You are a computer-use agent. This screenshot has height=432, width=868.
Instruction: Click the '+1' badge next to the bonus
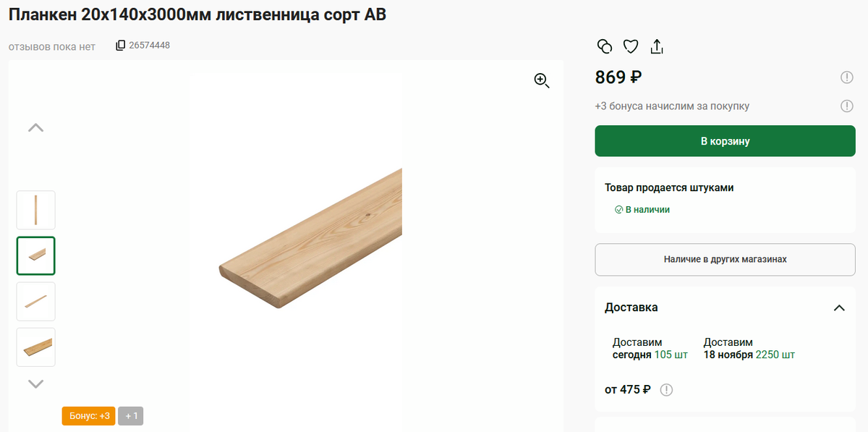pyautogui.click(x=130, y=415)
